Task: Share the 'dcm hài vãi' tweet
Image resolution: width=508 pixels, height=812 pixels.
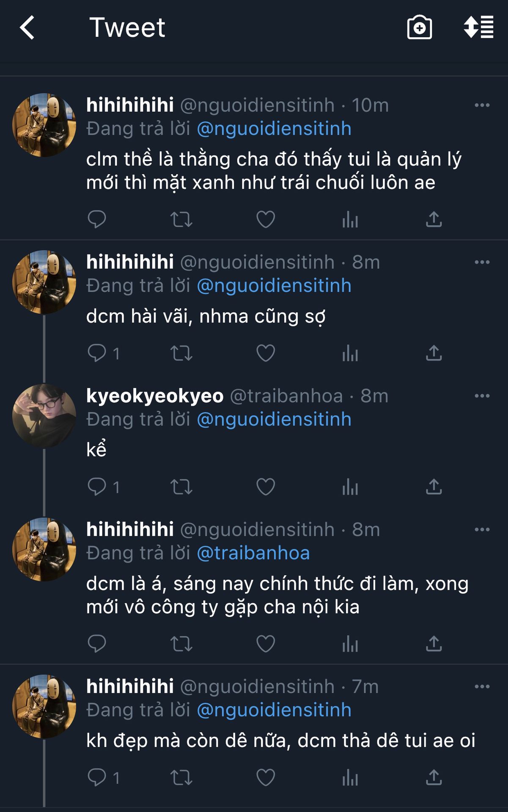Action: point(434,353)
